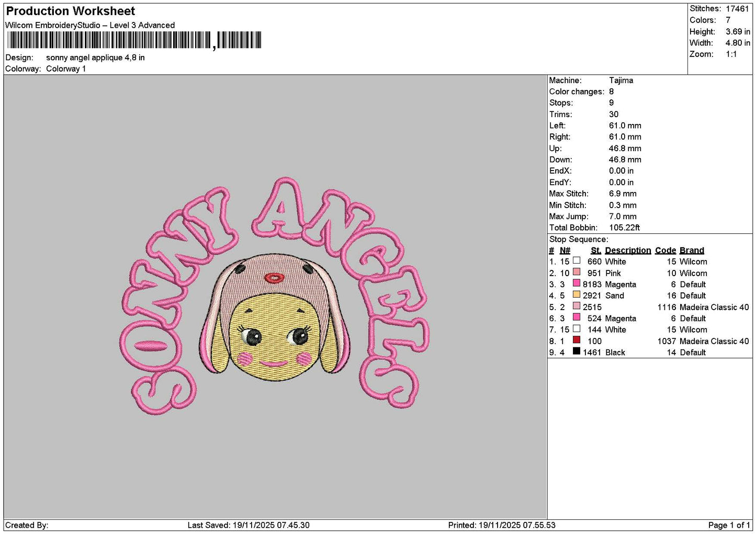Click the 'Page 1 of 1' indicator
The image size is (756, 534).
(x=729, y=525)
